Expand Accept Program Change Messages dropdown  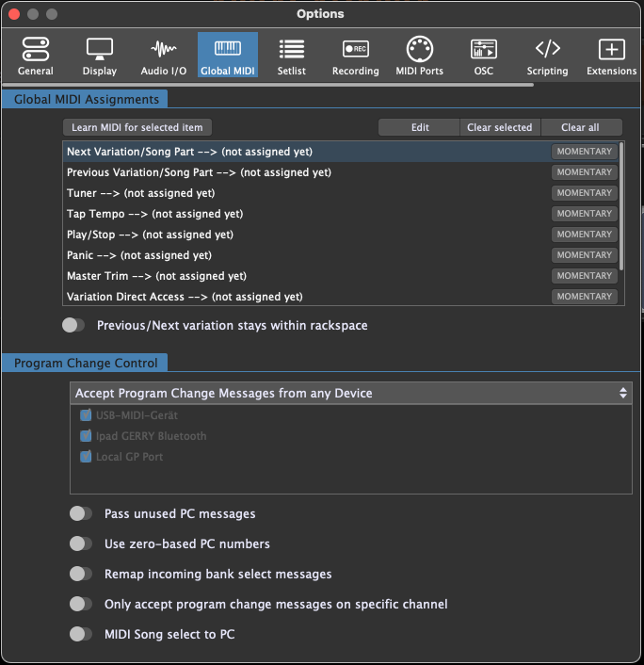350,393
